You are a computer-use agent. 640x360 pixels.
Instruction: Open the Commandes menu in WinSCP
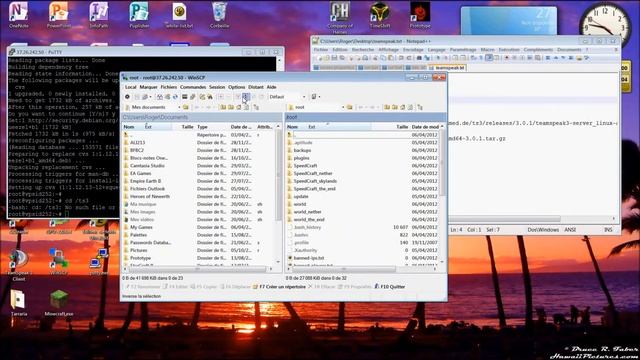(193, 87)
